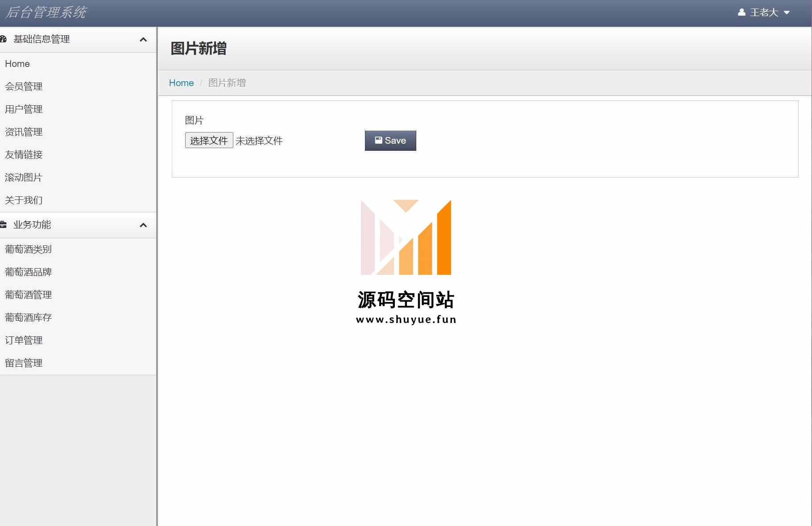Select 葡萄酒管理 menu item
The image size is (812, 526).
coord(29,295)
